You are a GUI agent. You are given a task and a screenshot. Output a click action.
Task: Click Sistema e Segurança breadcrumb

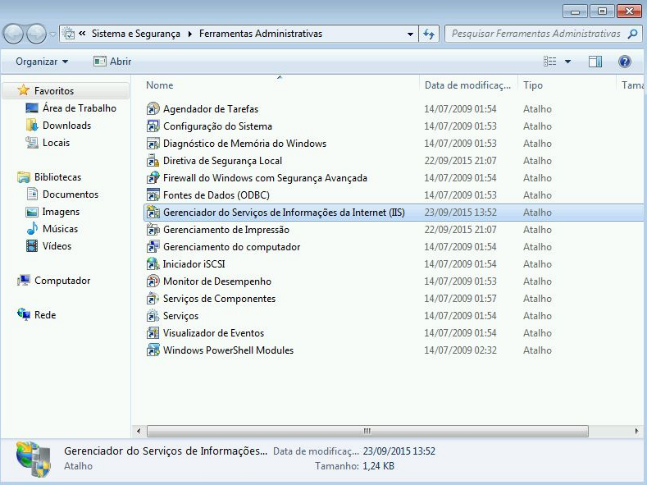[136, 34]
